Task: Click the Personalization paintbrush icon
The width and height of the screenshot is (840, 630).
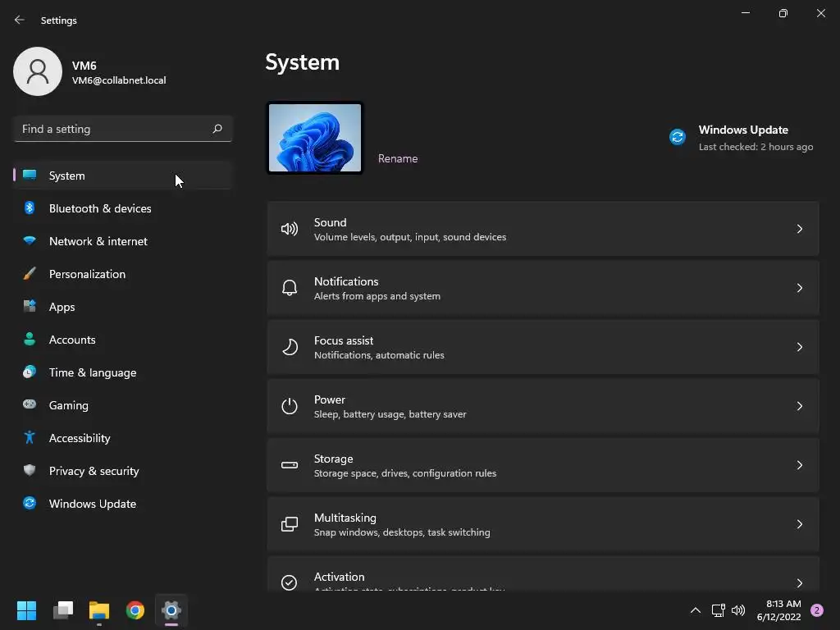Action: [30, 274]
